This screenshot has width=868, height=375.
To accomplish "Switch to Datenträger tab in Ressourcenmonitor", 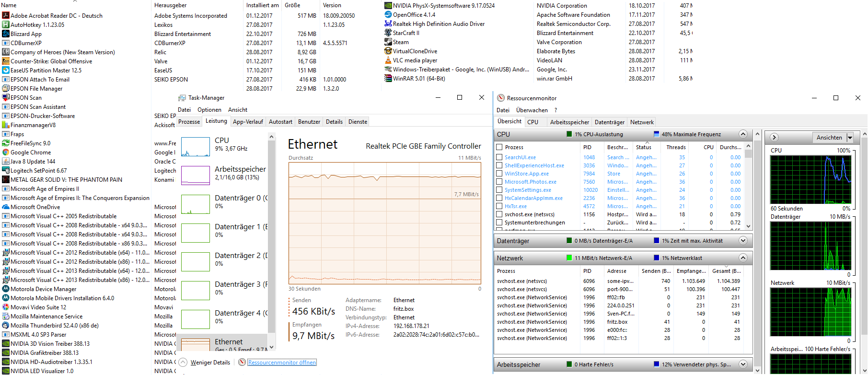I will pyautogui.click(x=610, y=122).
